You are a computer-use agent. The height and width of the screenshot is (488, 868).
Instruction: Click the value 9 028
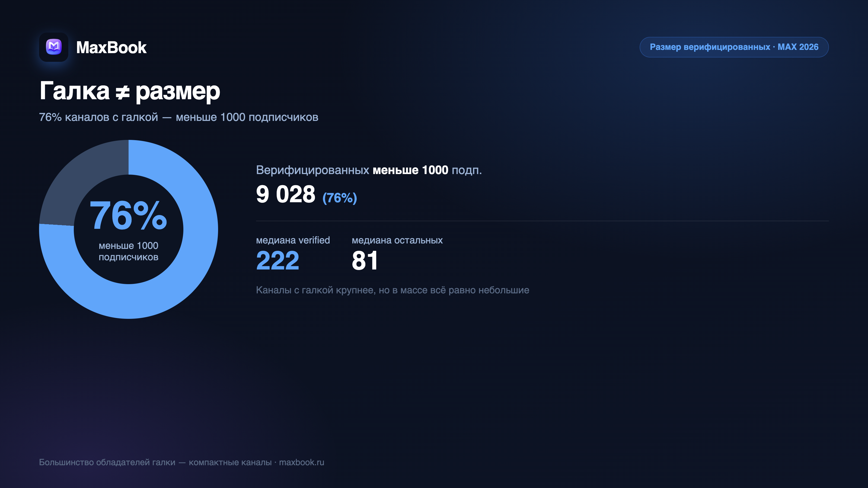click(286, 194)
